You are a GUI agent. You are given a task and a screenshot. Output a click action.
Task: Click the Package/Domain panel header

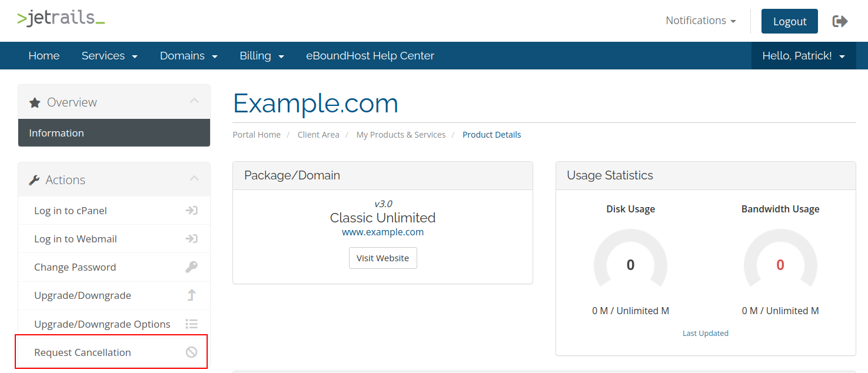pos(383,175)
